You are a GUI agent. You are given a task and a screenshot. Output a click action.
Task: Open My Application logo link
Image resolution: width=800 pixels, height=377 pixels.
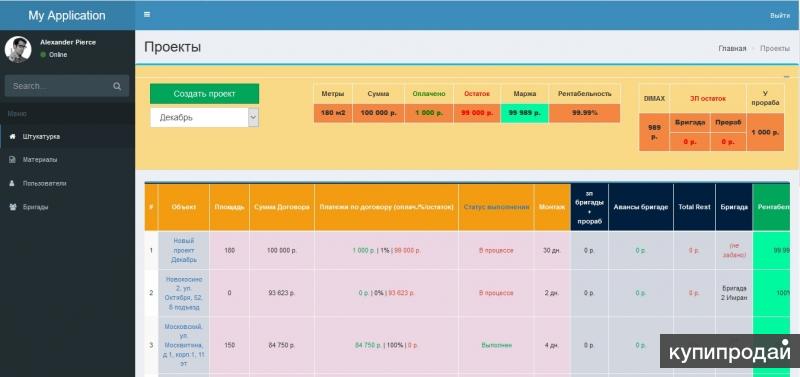tap(67, 15)
